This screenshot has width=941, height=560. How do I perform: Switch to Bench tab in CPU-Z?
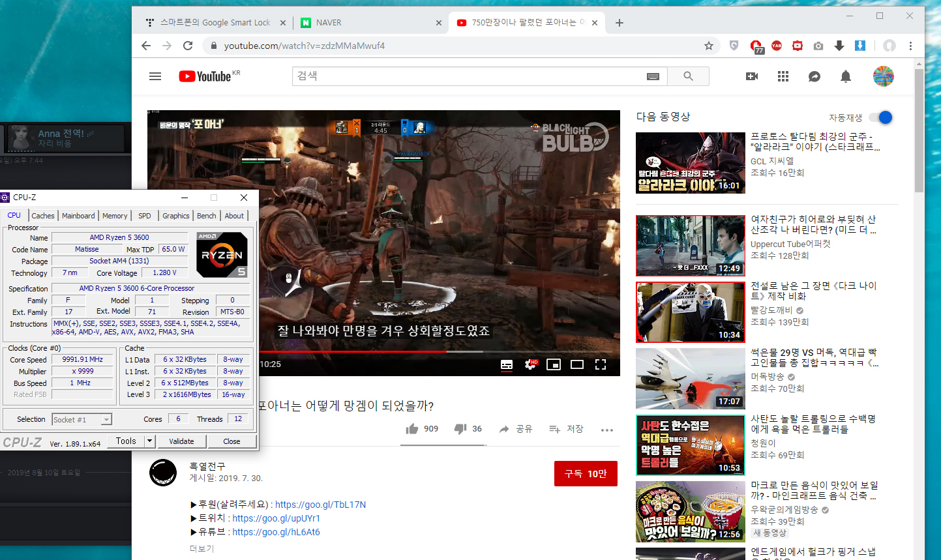coord(206,216)
